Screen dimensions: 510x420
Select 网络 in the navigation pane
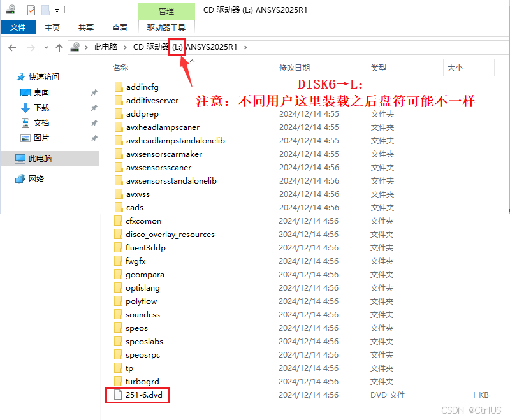pos(30,179)
